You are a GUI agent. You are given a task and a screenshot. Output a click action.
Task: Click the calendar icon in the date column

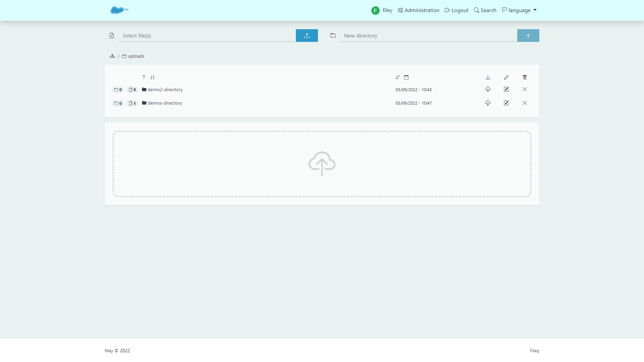[406, 77]
